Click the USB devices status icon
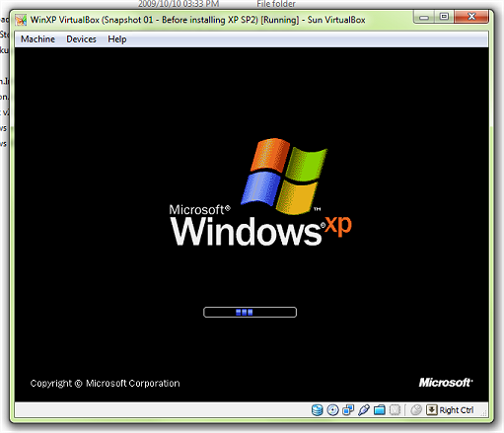The width and height of the screenshot is (504, 433). [x=364, y=410]
